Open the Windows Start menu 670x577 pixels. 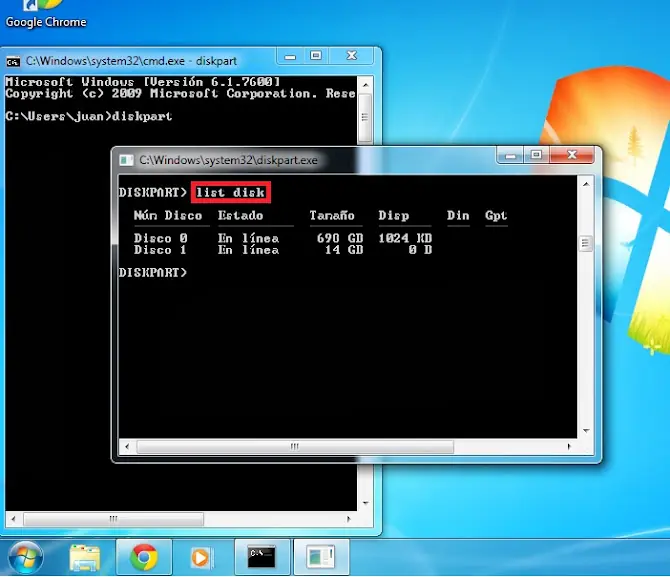(x=24, y=556)
